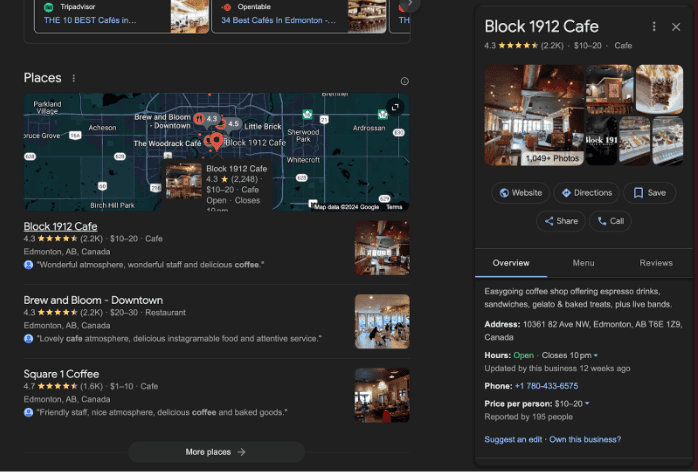The height and width of the screenshot is (472, 698).
Task: Open the Website button for Block 1912 Cafe
Action: pos(520,193)
